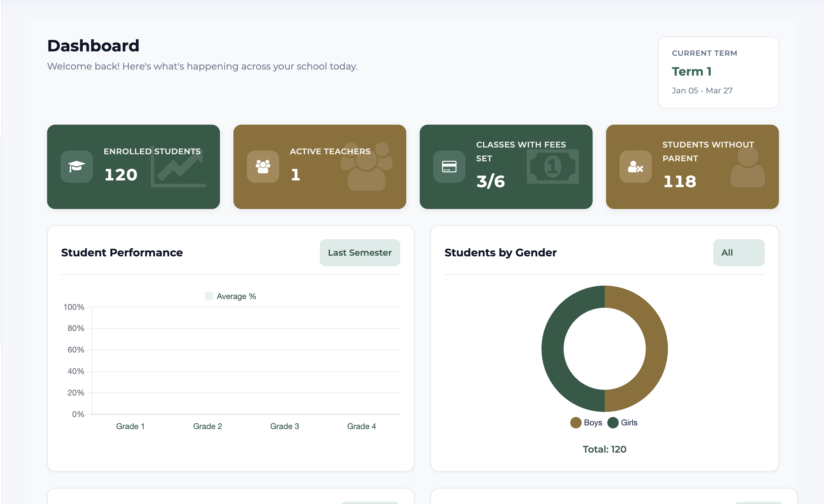This screenshot has height=504, width=824.
Task: Toggle the Boys legend under the gender chart
Action: pyautogui.click(x=587, y=423)
